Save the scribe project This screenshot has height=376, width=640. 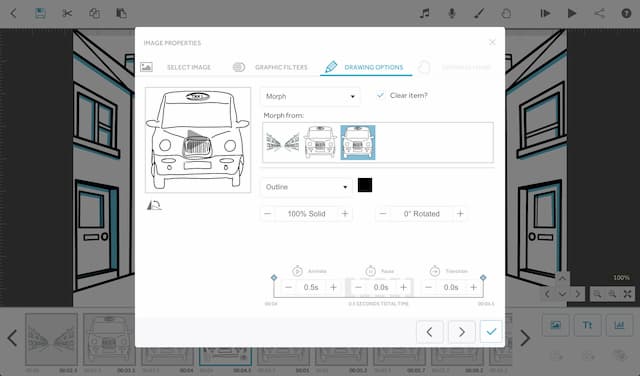(40, 13)
